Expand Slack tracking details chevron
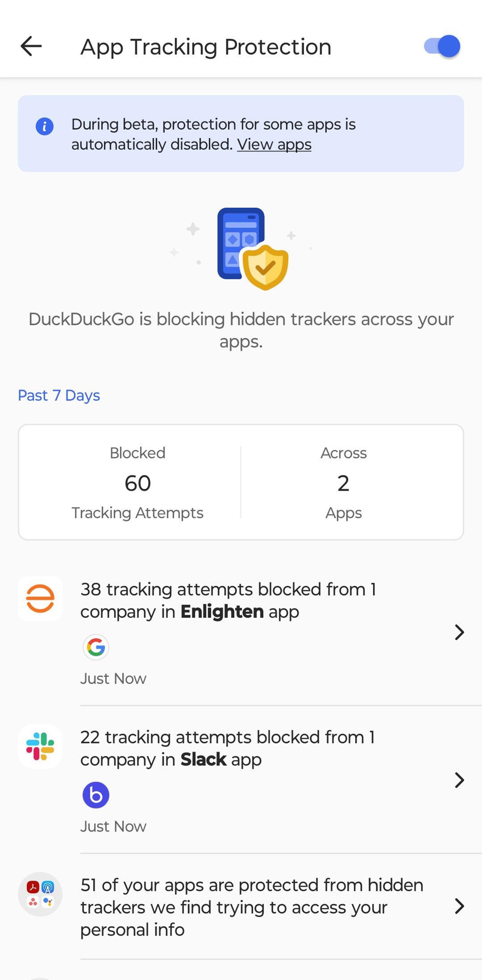Viewport: 482px width, 980px height. click(x=459, y=780)
